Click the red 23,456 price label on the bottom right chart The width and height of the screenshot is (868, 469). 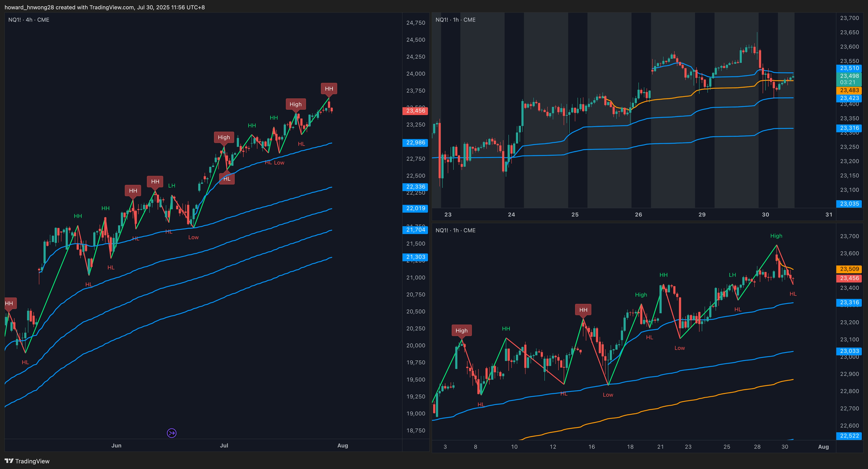coord(849,278)
